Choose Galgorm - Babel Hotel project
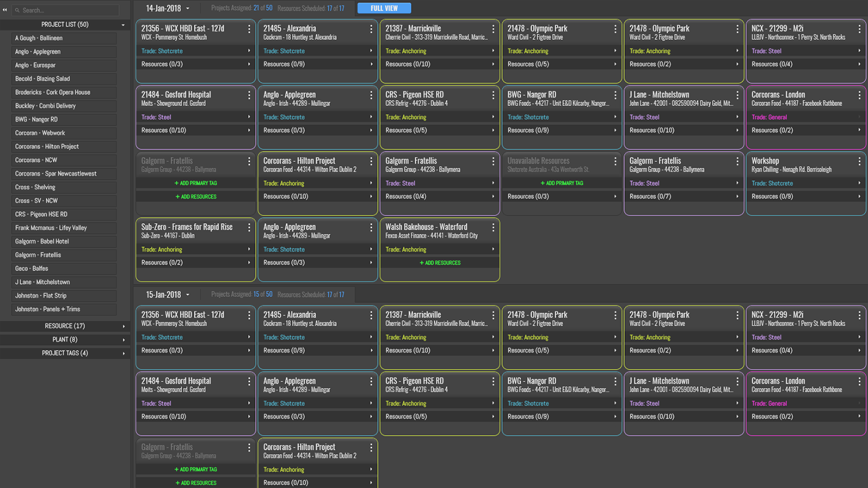 64,242
